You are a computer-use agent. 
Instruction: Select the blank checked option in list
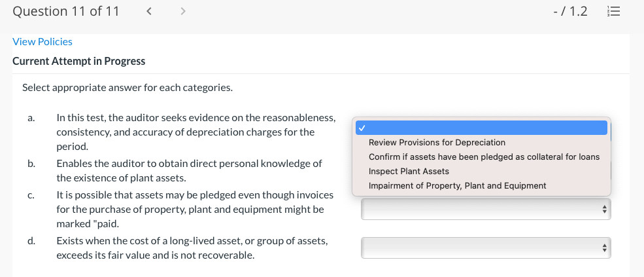tap(481, 128)
